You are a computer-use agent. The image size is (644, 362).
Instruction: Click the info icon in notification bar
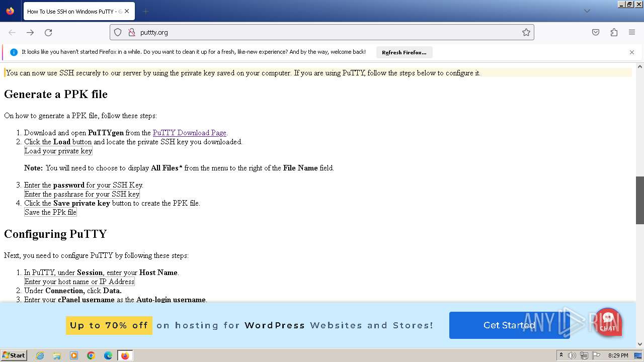coord(14,52)
